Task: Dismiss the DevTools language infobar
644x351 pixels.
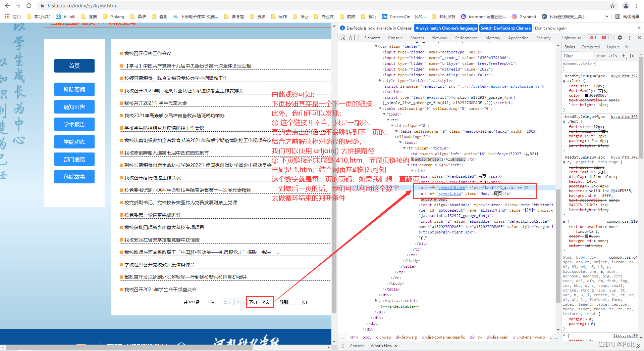Action: coord(639,28)
